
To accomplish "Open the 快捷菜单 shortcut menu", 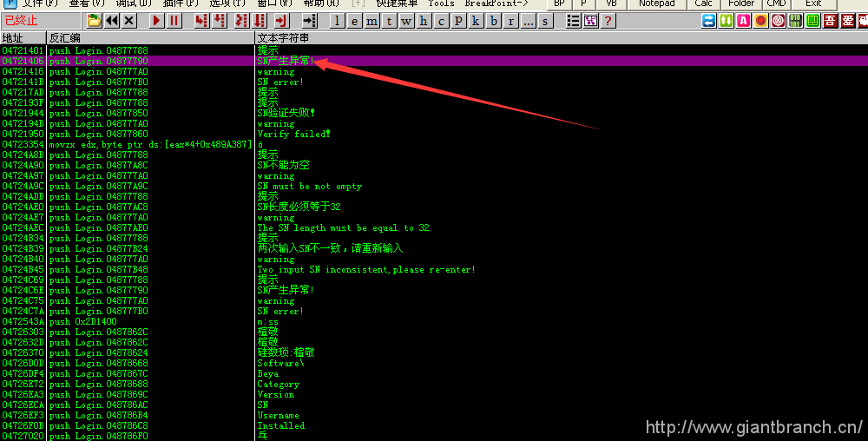I will [x=397, y=3].
